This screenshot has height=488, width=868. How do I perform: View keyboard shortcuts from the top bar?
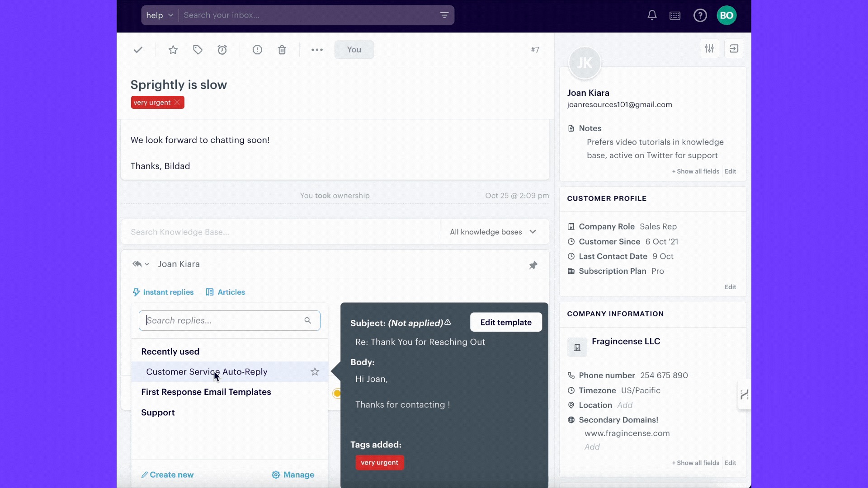point(675,15)
